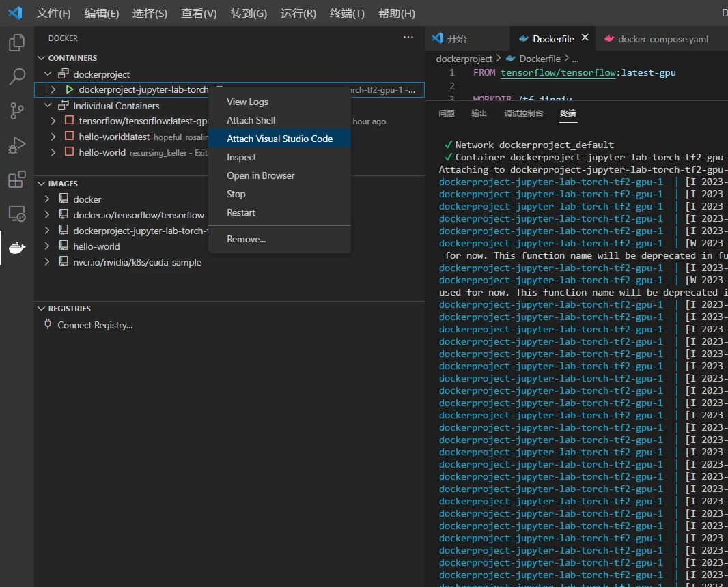Expand the dockerproject-jupyter-lab-torch container row
The width and height of the screenshot is (728, 587).
53,89
